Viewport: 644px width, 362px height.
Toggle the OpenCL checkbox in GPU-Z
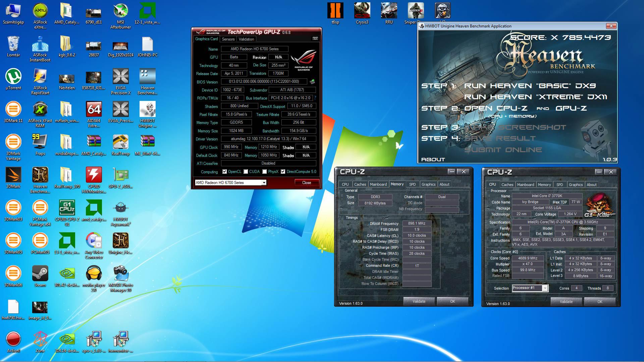[224, 172]
